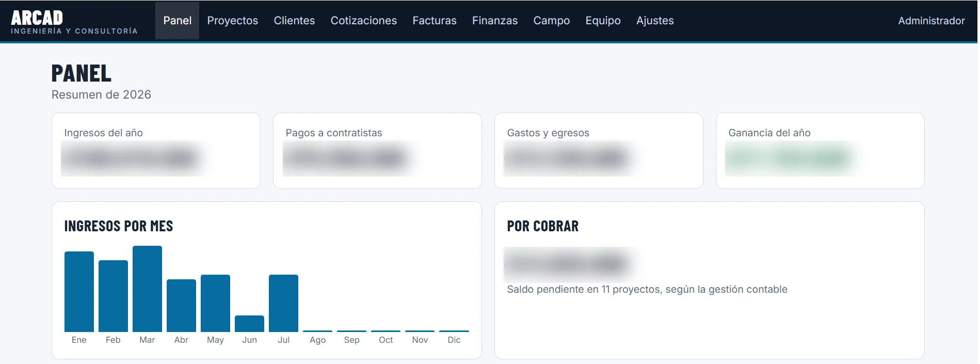The height and width of the screenshot is (364, 980).
Task: Select Campo in the navigation bar
Action: [552, 21]
